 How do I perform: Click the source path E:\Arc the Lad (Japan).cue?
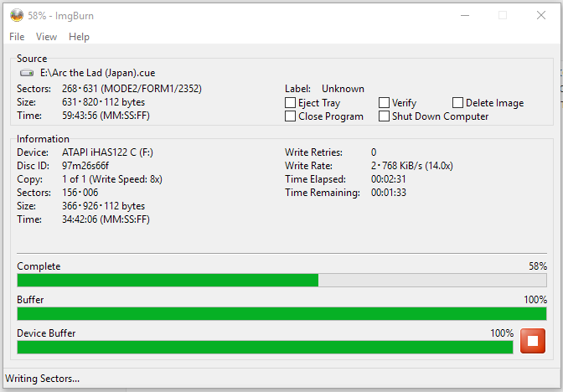coord(98,73)
